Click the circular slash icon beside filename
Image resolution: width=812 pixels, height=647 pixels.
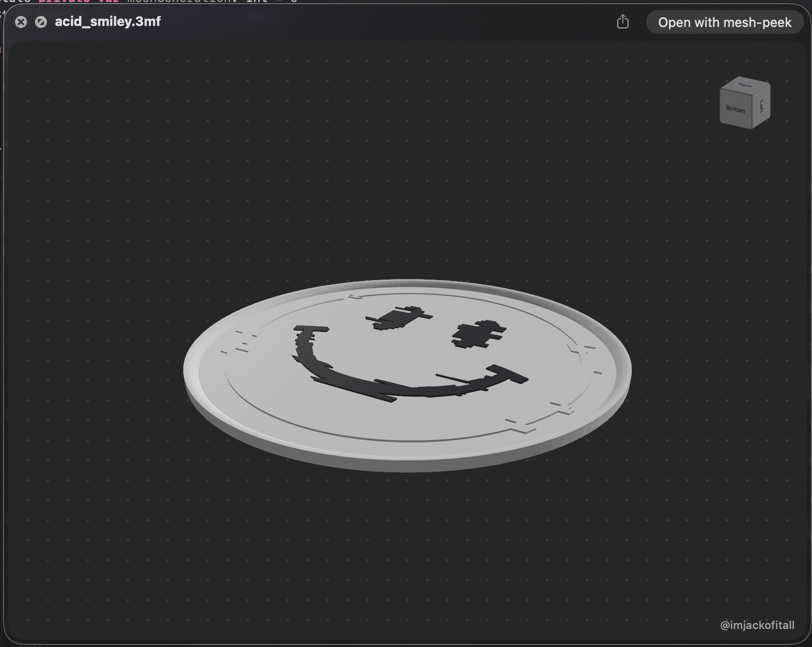point(41,22)
